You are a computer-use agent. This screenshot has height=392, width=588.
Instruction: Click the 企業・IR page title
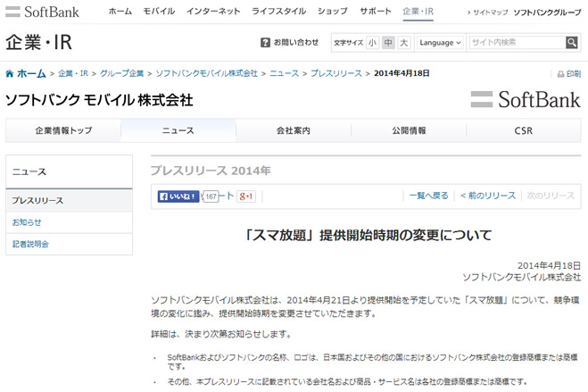coord(38,42)
